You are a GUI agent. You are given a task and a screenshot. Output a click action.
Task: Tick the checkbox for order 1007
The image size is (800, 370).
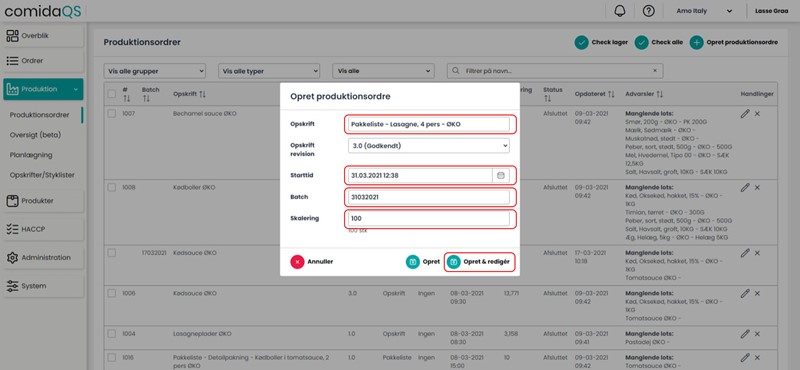click(112, 114)
